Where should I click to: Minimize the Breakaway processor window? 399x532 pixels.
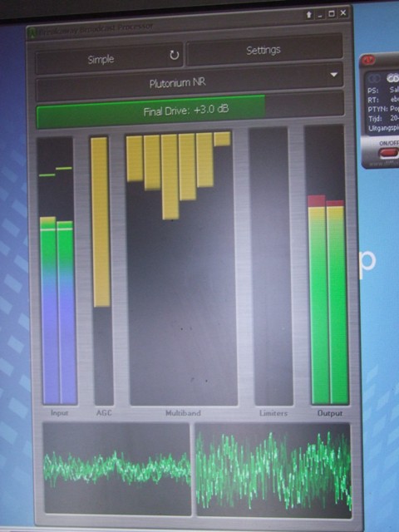pyautogui.click(x=320, y=15)
